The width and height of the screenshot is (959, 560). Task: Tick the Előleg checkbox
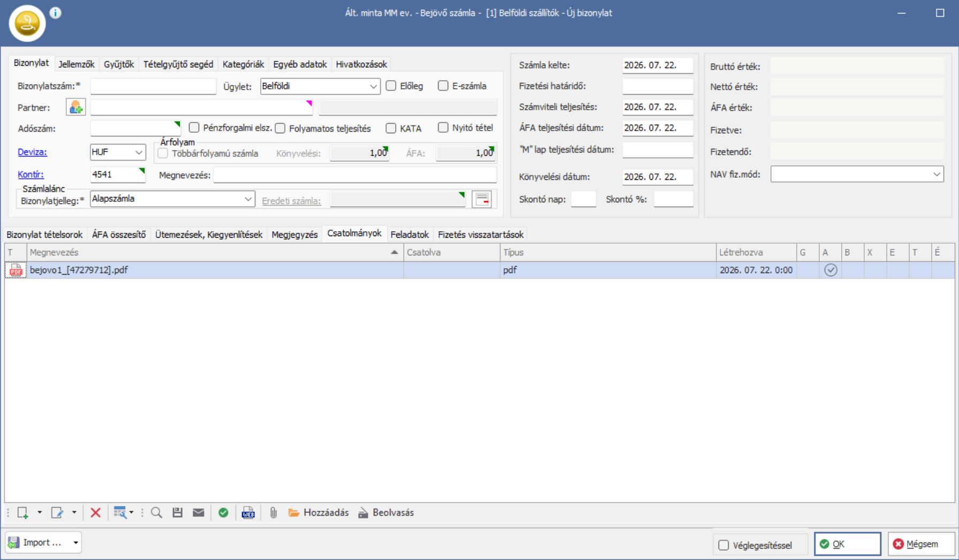(391, 86)
